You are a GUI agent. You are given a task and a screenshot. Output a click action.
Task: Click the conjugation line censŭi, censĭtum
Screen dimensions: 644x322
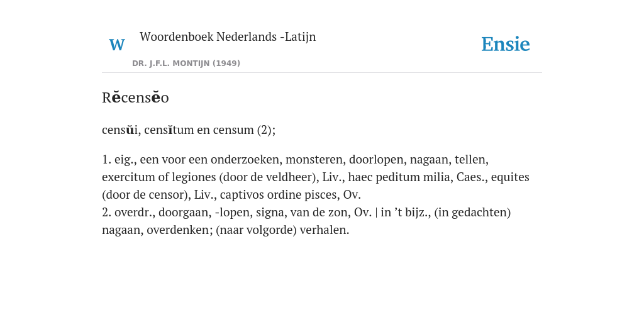coord(189,130)
